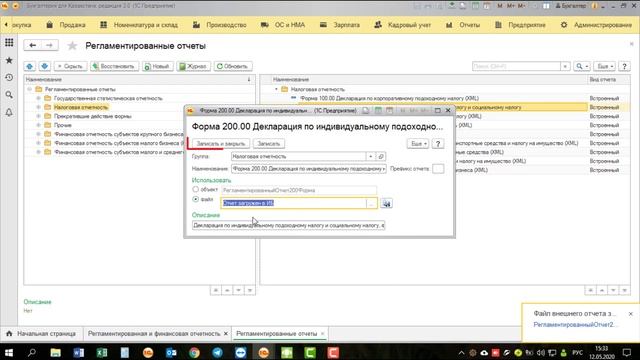Open Зарплата section
640x360 pixels.
coord(340,25)
